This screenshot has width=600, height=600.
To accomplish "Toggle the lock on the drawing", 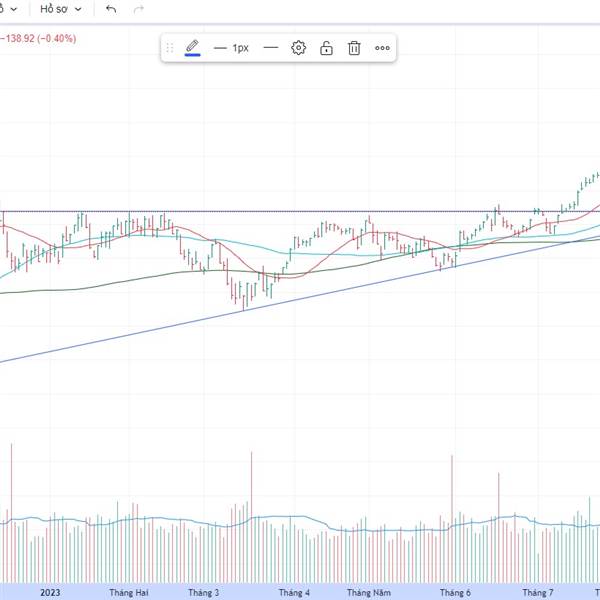I will pyautogui.click(x=326, y=47).
